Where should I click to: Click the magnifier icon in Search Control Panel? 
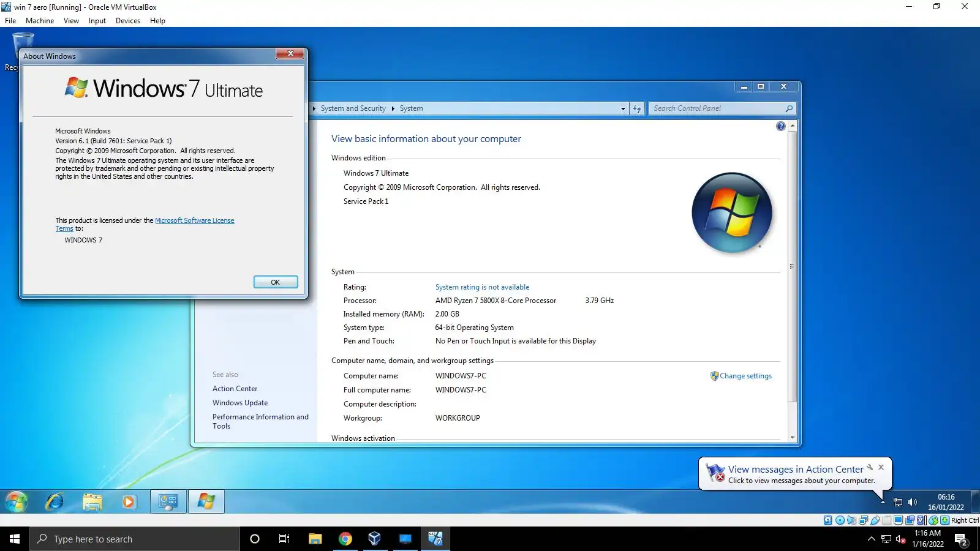[789, 108]
